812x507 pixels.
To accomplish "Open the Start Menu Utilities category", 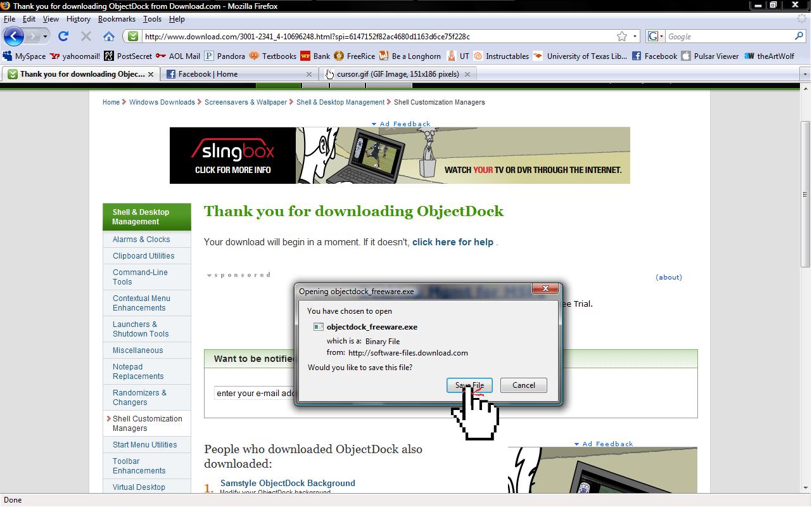I will pos(145,445).
